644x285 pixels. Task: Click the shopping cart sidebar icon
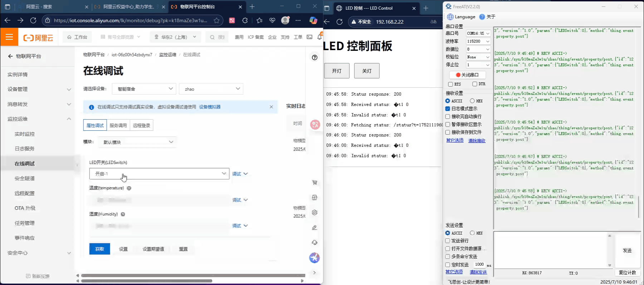coord(314,183)
